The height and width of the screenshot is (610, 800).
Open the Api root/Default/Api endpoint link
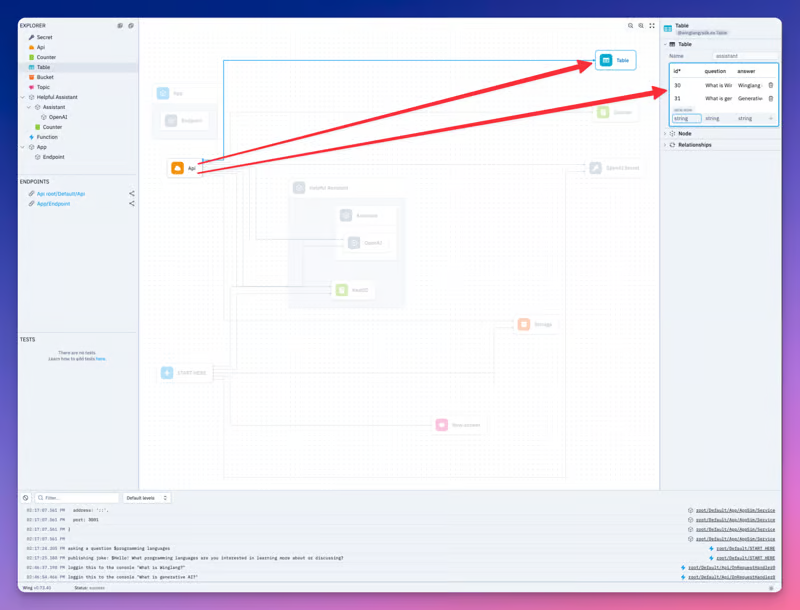pyautogui.click(x=61, y=194)
